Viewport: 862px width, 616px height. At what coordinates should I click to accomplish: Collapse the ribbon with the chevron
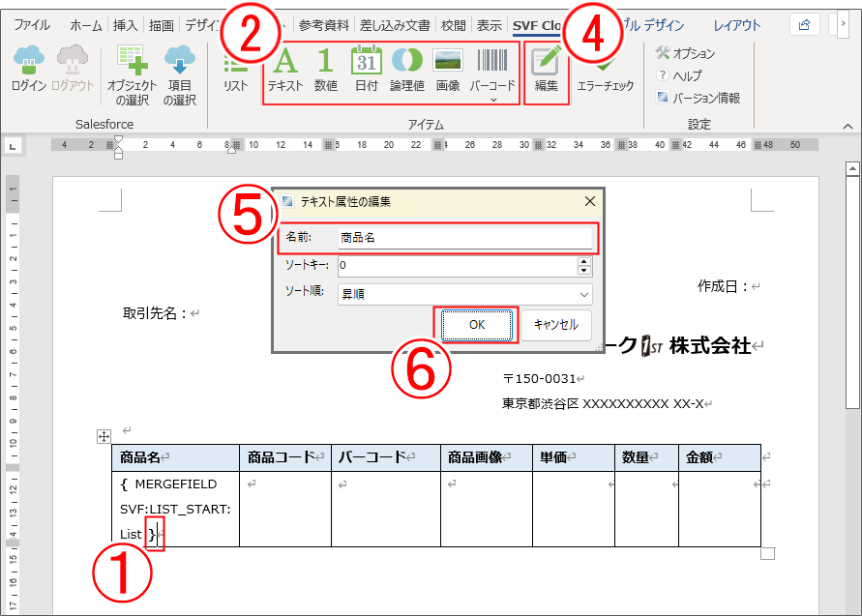click(847, 124)
